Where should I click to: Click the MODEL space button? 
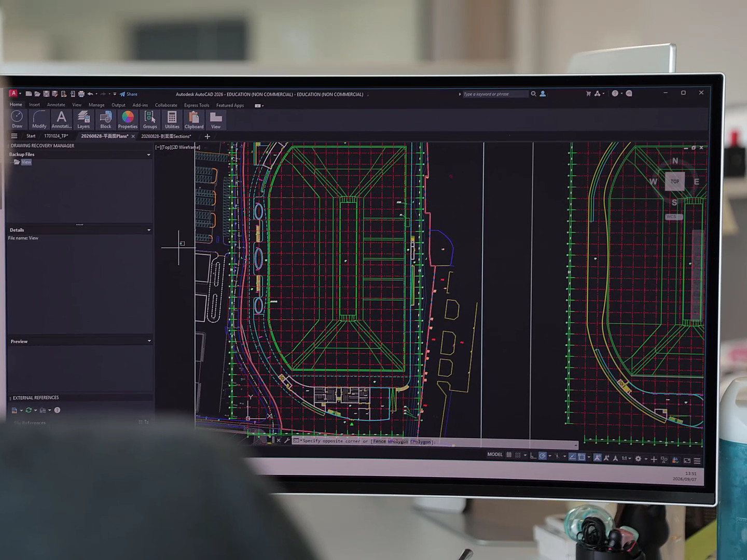tap(495, 454)
